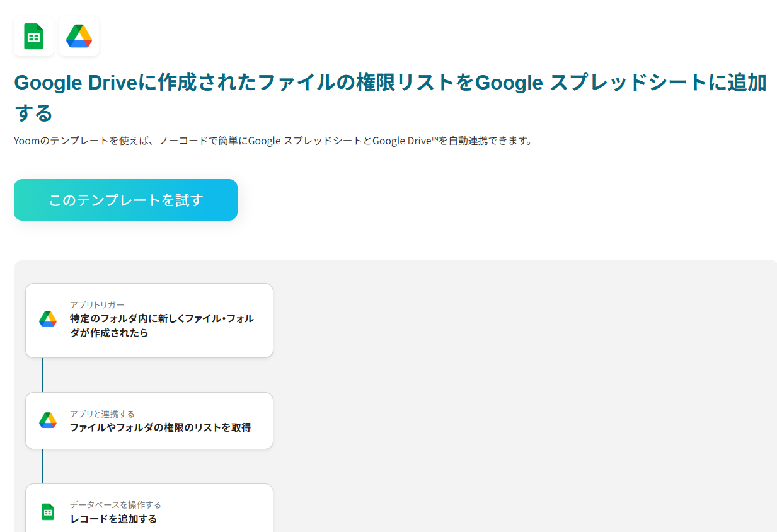
Task: Click the このテンプレートを試す button
Action: (x=125, y=200)
